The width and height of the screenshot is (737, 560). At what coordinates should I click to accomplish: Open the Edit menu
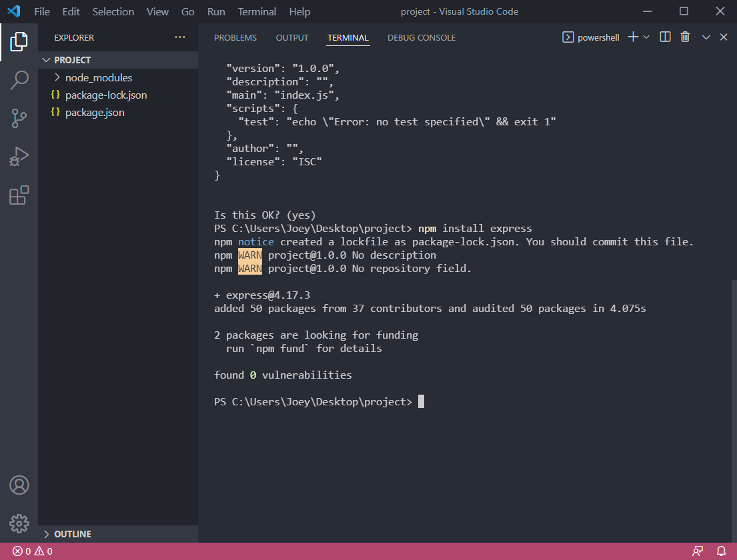point(71,11)
